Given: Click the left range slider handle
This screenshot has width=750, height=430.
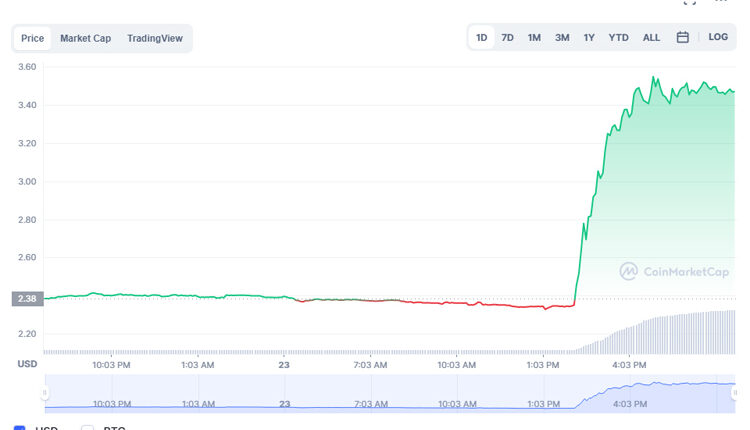Looking at the screenshot, I should pyautogui.click(x=44, y=393).
